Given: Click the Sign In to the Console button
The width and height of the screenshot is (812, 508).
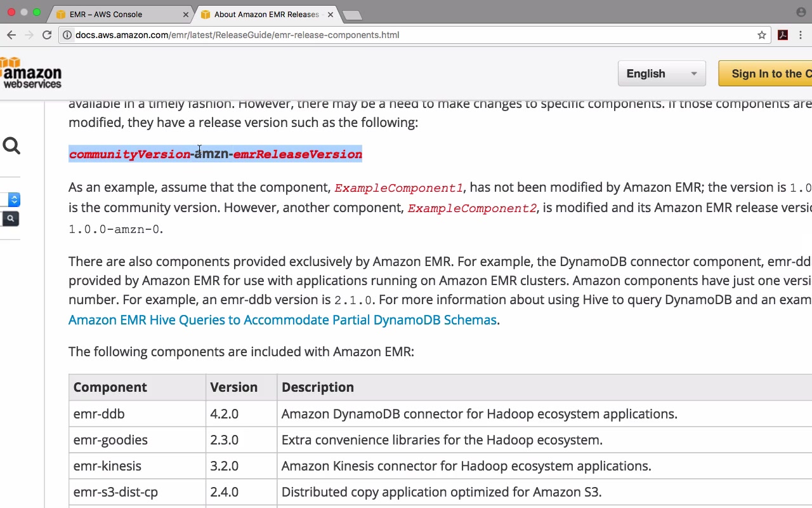Looking at the screenshot, I should coord(765,74).
